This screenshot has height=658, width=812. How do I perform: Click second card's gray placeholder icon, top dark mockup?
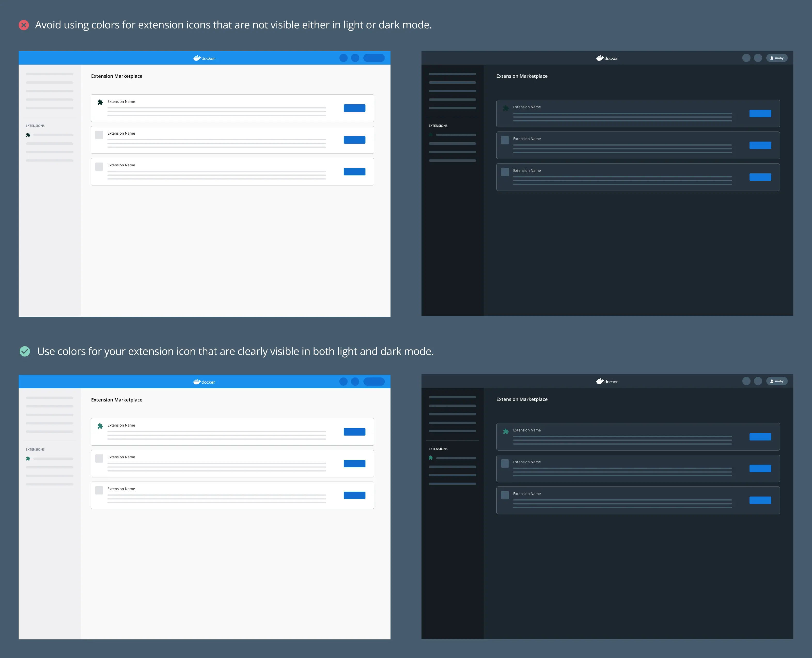505,140
